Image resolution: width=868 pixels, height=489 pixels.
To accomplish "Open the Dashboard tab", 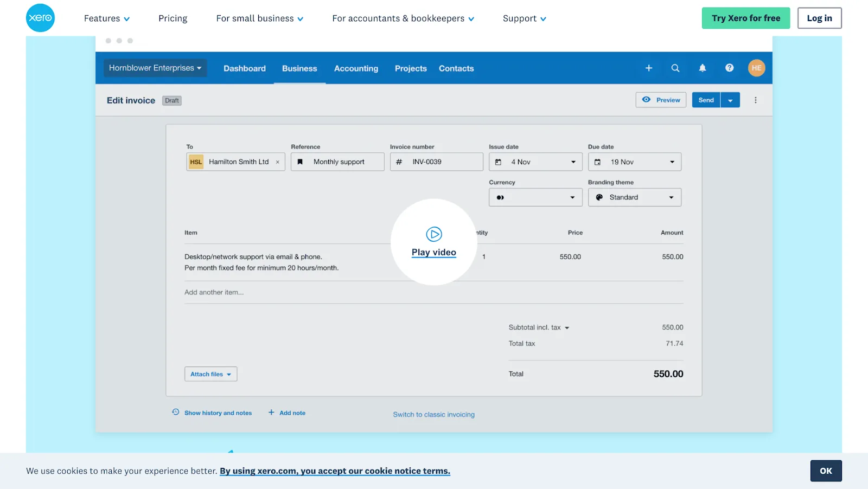I will coord(245,68).
